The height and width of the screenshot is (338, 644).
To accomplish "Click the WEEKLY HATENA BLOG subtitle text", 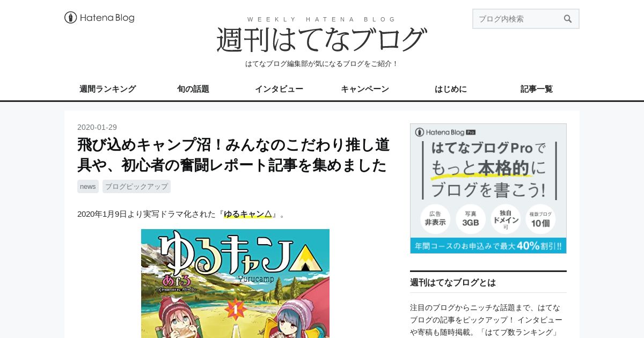I will [322, 19].
